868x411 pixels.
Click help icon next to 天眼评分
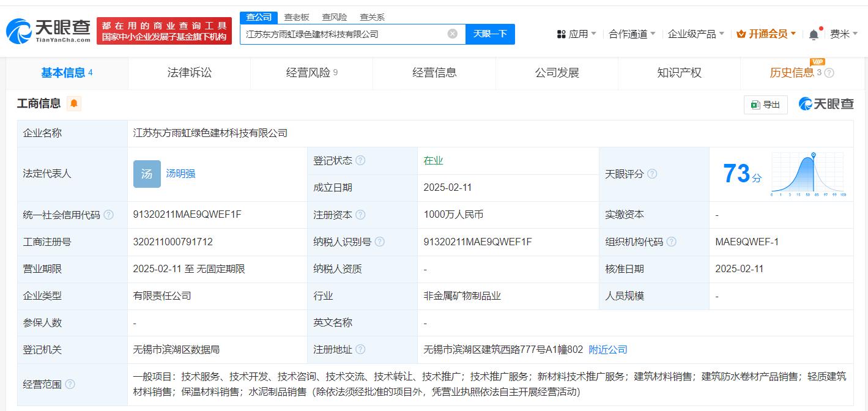click(x=652, y=174)
